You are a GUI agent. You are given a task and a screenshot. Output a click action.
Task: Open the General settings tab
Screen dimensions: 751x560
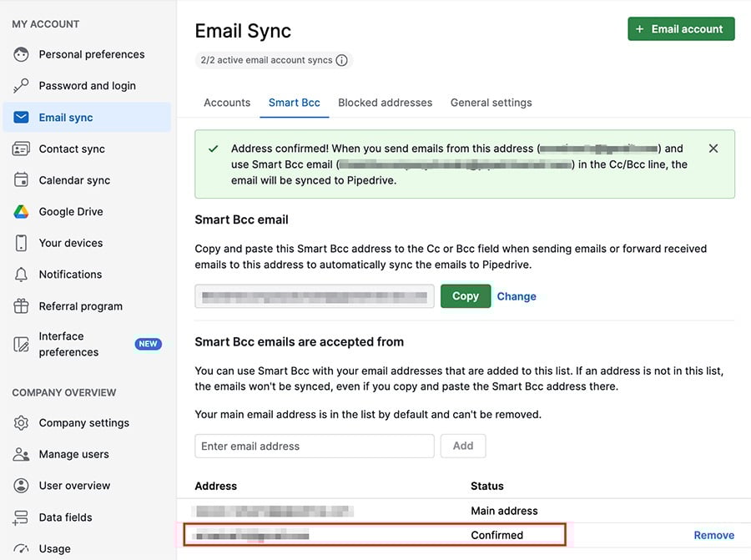pos(491,103)
